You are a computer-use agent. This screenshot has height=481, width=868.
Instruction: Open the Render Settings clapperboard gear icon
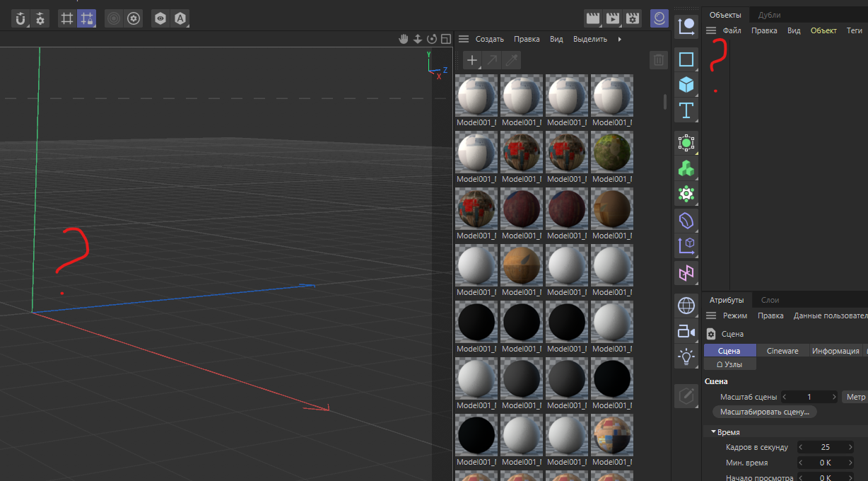[x=633, y=18]
